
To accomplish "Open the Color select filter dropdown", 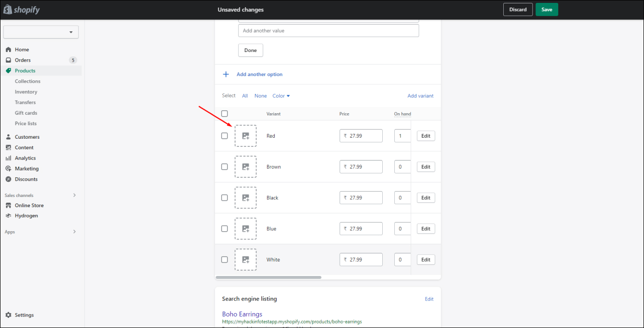I will tap(281, 96).
